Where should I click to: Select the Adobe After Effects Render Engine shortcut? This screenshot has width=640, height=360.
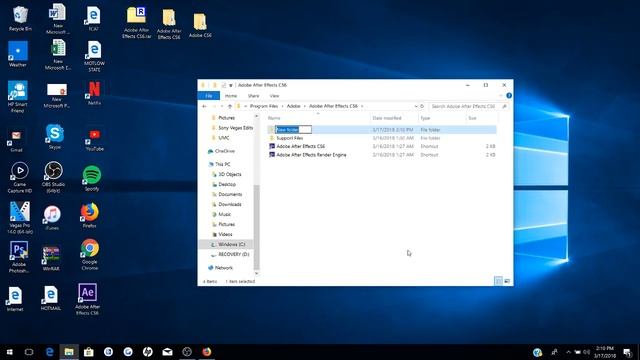pyautogui.click(x=311, y=155)
